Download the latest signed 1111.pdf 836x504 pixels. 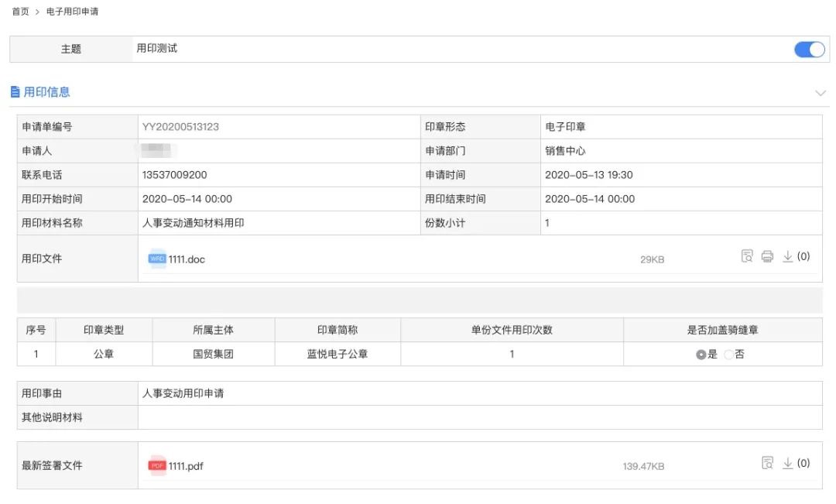tap(787, 462)
